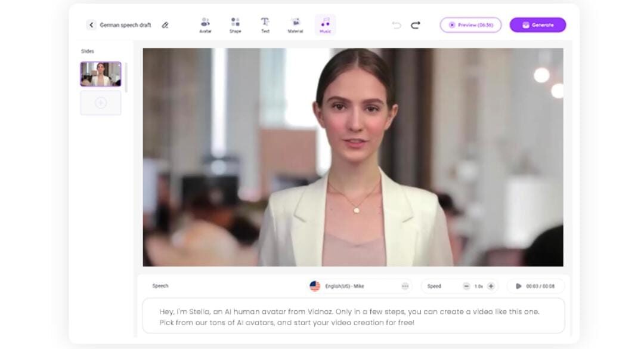The height and width of the screenshot is (349, 644).
Task: Open voice options via three-dots button
Action: (405, 286)
